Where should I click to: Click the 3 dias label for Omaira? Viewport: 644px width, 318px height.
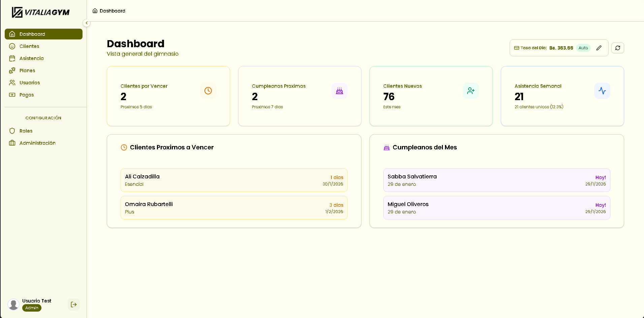[336, 205]
